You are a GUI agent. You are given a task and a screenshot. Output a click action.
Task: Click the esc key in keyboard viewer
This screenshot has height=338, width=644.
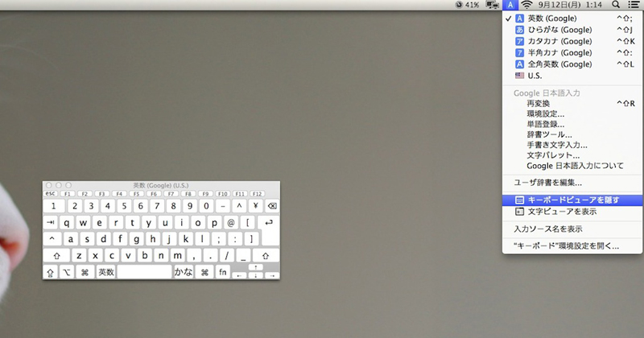coord(51,193)
